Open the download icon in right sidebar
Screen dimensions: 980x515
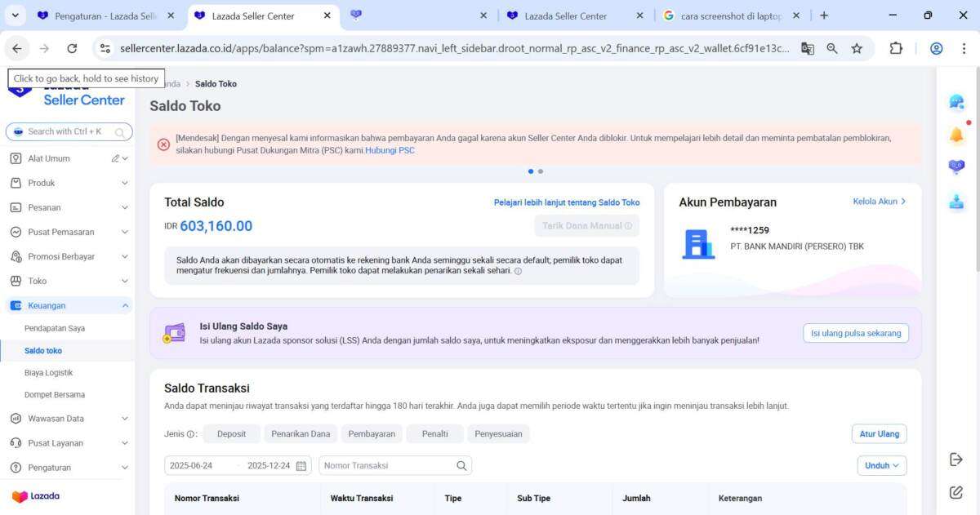(x=956, y=202)
